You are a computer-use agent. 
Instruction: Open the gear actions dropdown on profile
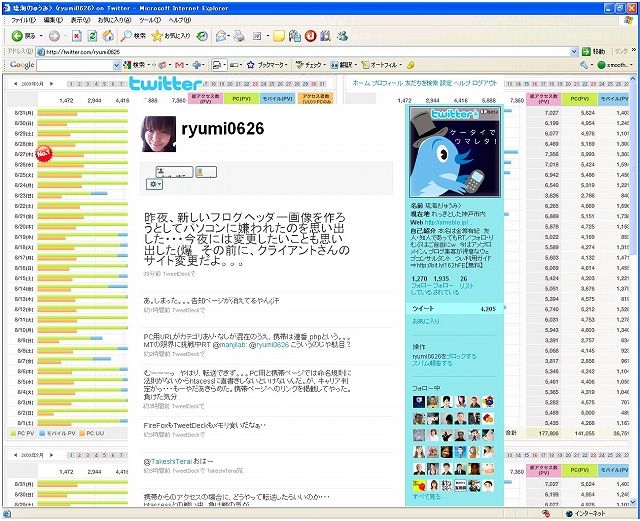tap(154, 185)
